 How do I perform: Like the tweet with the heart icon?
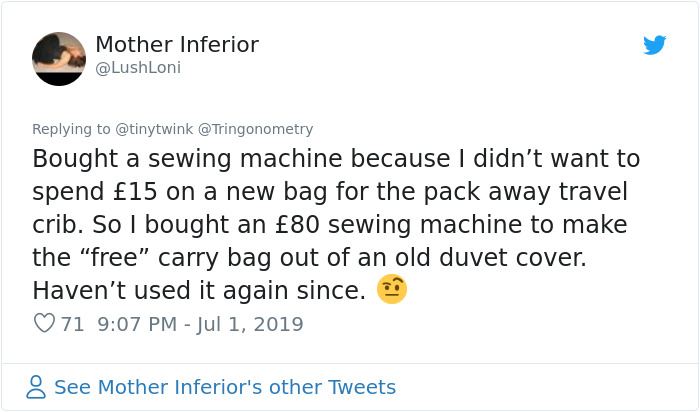[x=44, y=323]
